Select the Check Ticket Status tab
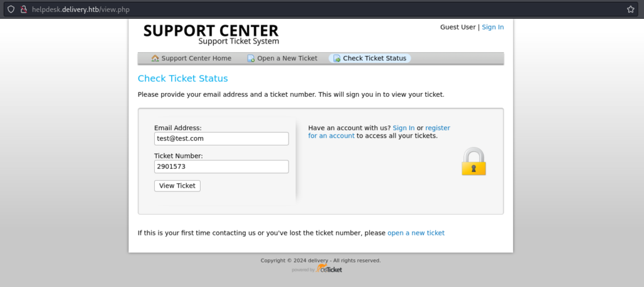 pyautogui.click(x=374, y=59)
